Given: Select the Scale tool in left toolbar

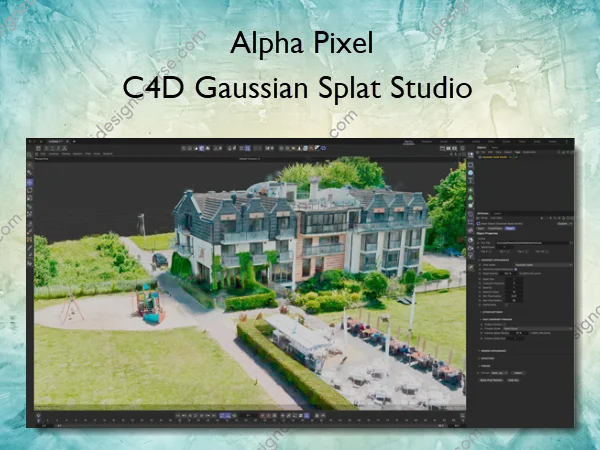Looking at the screenshot, I should 29,198.
